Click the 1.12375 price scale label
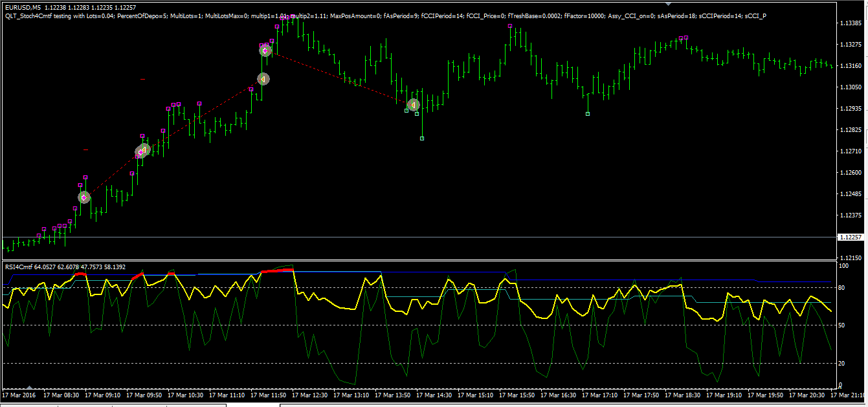This screenshot has height=407, width=868. click(x=850, y=215)
